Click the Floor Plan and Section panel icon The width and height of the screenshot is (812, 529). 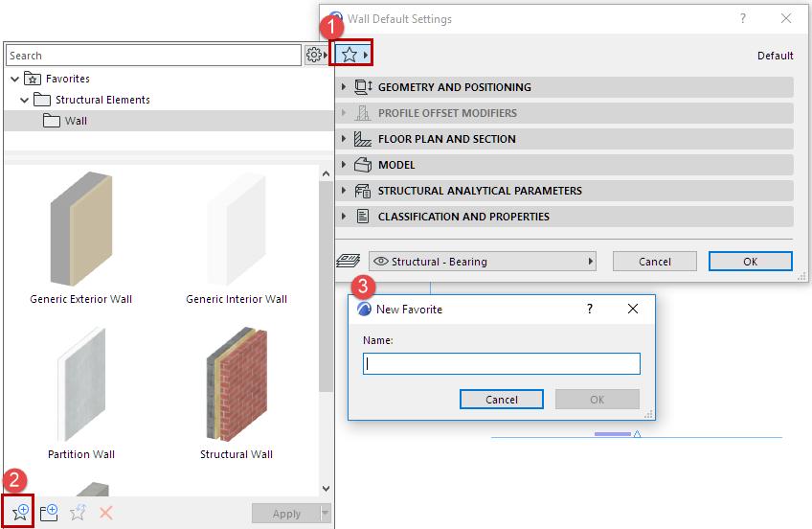[x=363, y=139]
